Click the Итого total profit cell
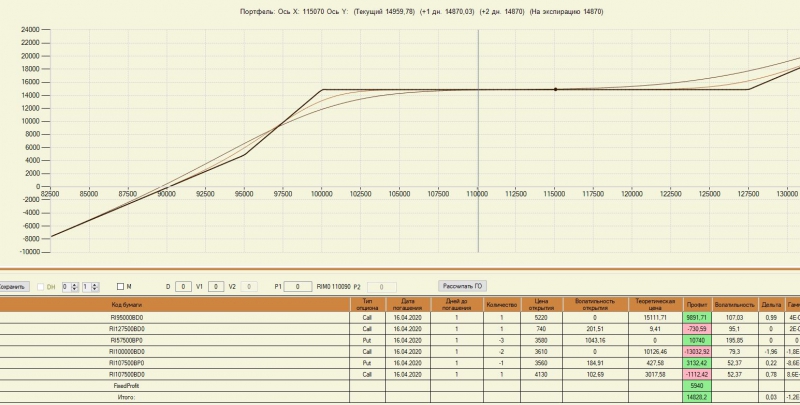The image size is (800, 405). [697, 397]
